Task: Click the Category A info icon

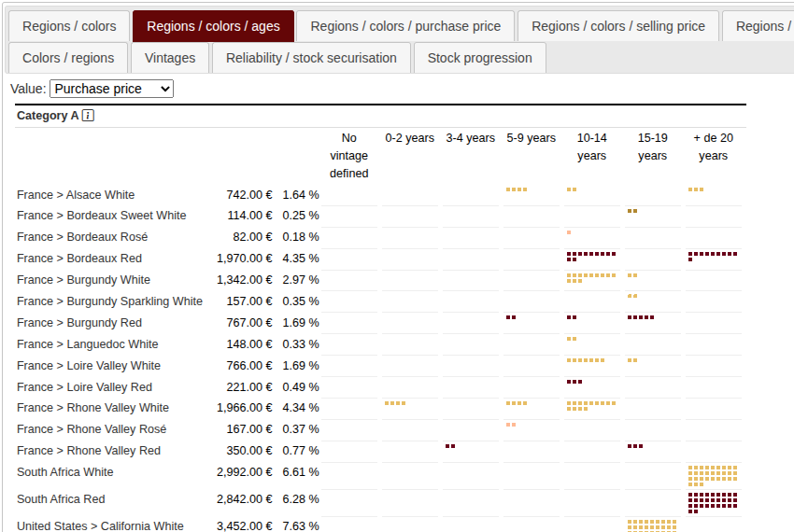Action: (x=88, y=116)
